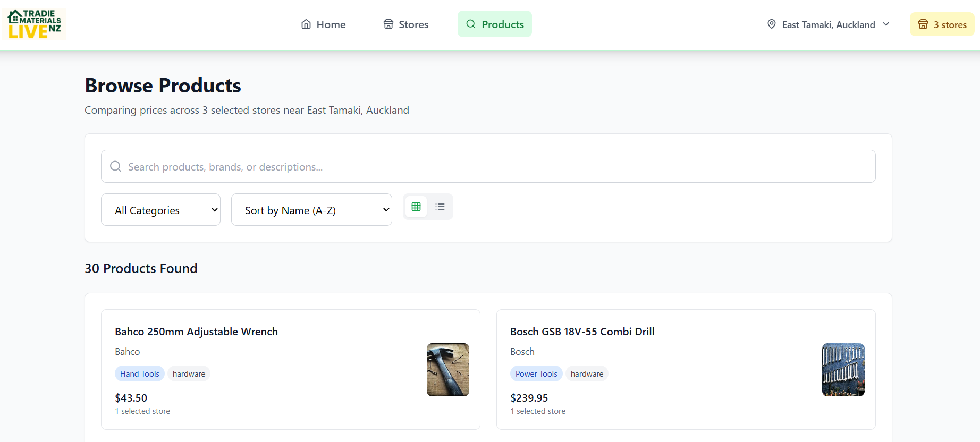The height and width of the screenshot is (442, 980).
Task: Click the Bahco brand name text
Action: click(x=128, y=352)
